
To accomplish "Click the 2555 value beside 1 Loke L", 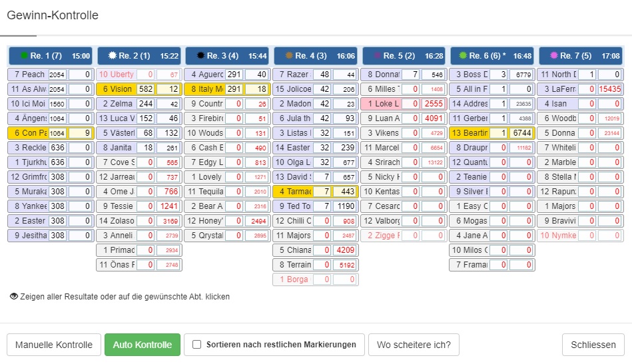I will click(x=434, y=104).
